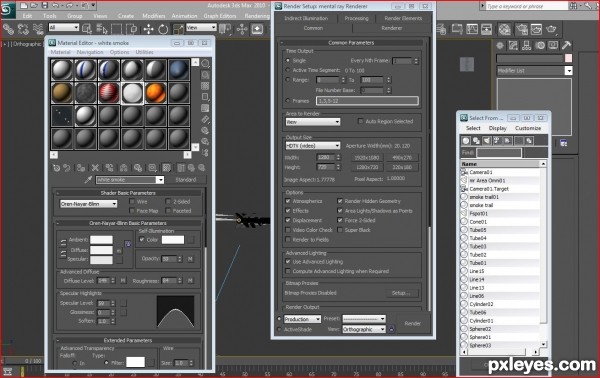Screen dimensions: 600x378
Task: Click the save icon in quick access toolbar
Action: 45,5
